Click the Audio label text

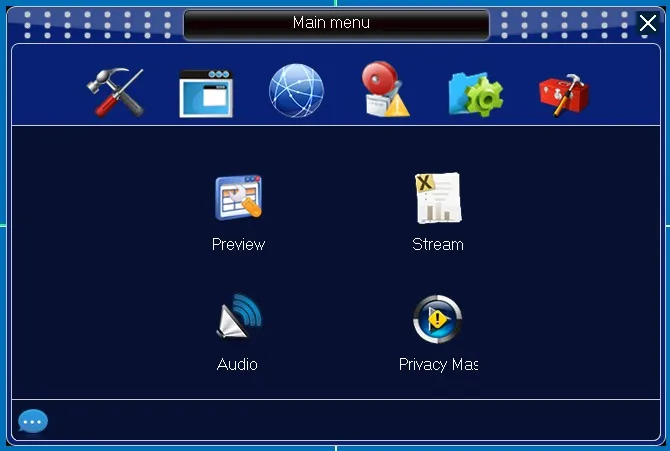coord(237,364)
